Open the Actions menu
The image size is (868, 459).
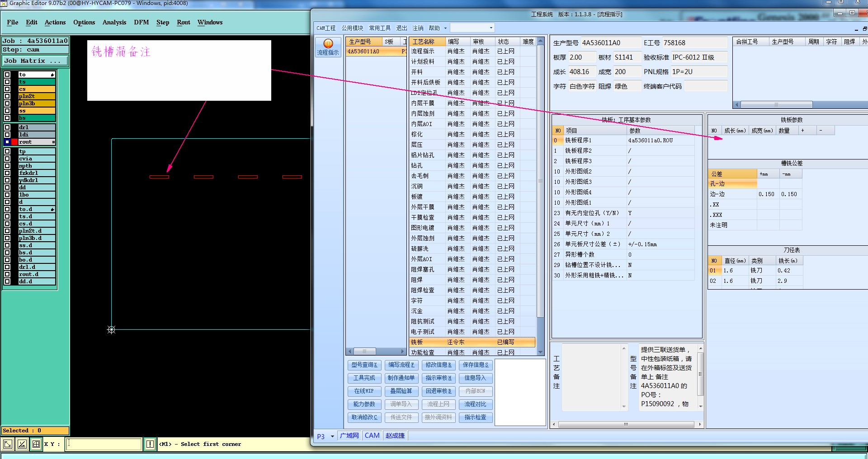click(x=55, y=22)
